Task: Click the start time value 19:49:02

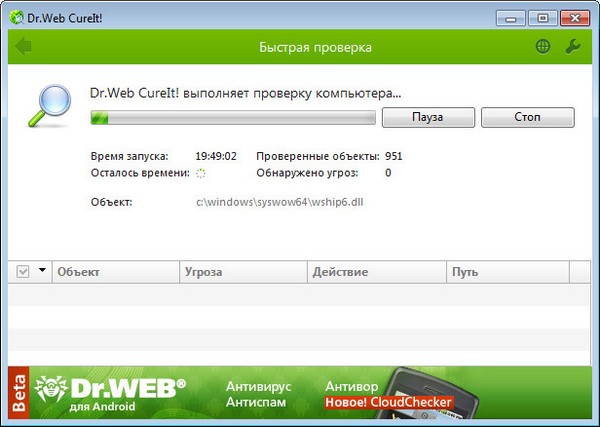Action: 216,156
